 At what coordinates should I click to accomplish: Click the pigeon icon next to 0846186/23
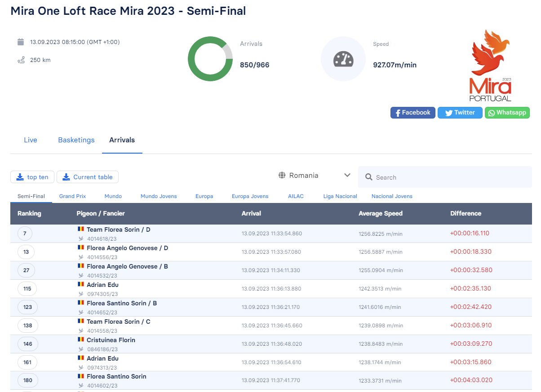pyautogui.click(x=81, y=349)
